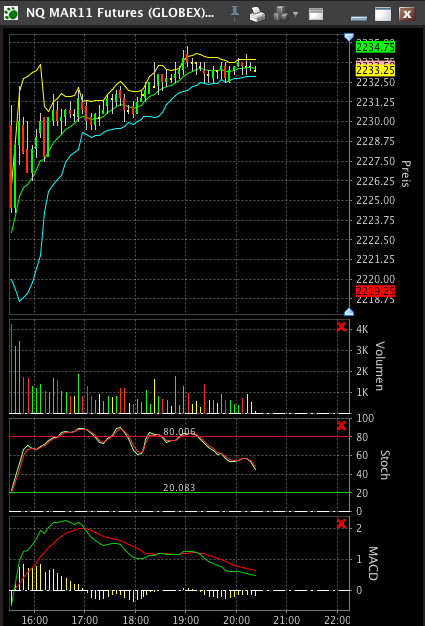
Task: Remove the MACD panel with its red X
Action: click(x=342, y=524)
